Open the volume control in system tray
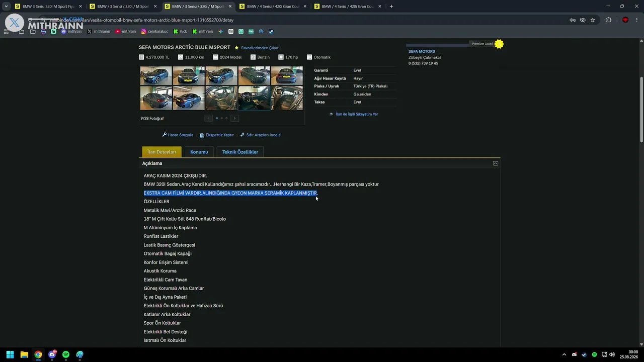The height and width of the screenshot is (362, 644). [x=612, y=354]
